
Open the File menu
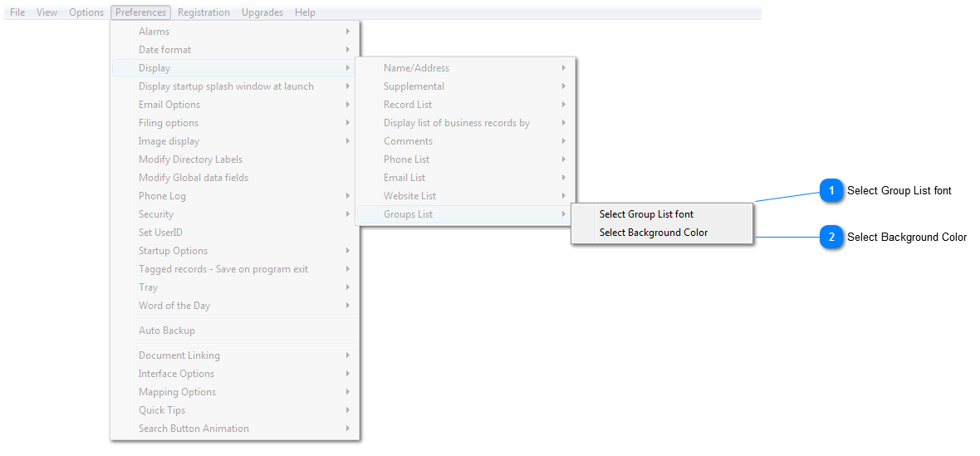(17, 12)
